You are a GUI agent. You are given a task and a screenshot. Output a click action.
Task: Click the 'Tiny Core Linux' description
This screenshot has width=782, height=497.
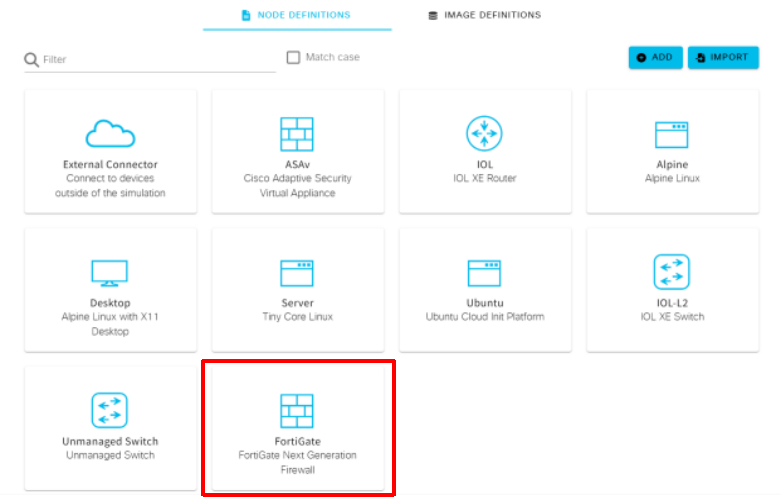pyautogui.click(x=297, y=317)
